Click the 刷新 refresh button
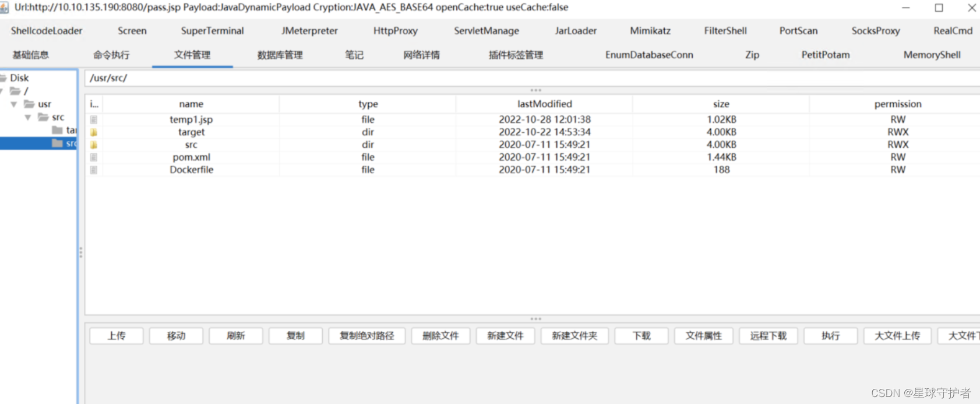This screenshot has width=980, height=404. pyautogui.click(x=236, y=336)
